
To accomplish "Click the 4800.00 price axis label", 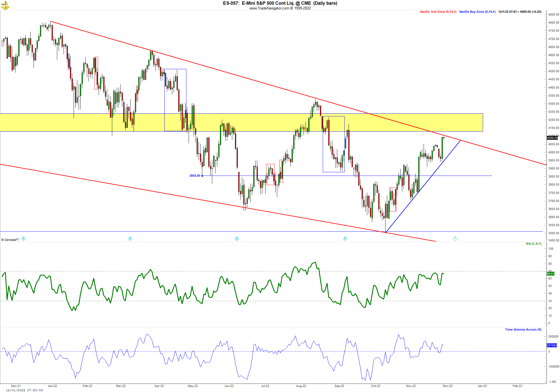I will 554,23.
